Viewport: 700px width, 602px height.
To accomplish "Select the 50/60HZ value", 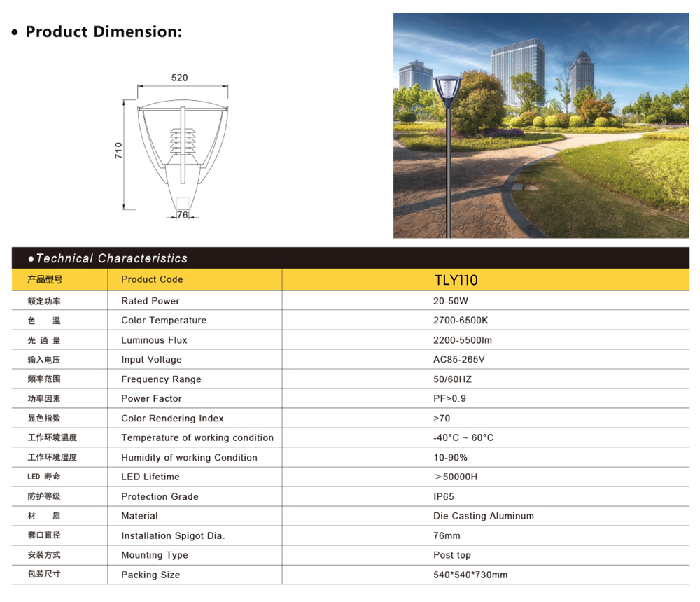I will coord(453,379).
